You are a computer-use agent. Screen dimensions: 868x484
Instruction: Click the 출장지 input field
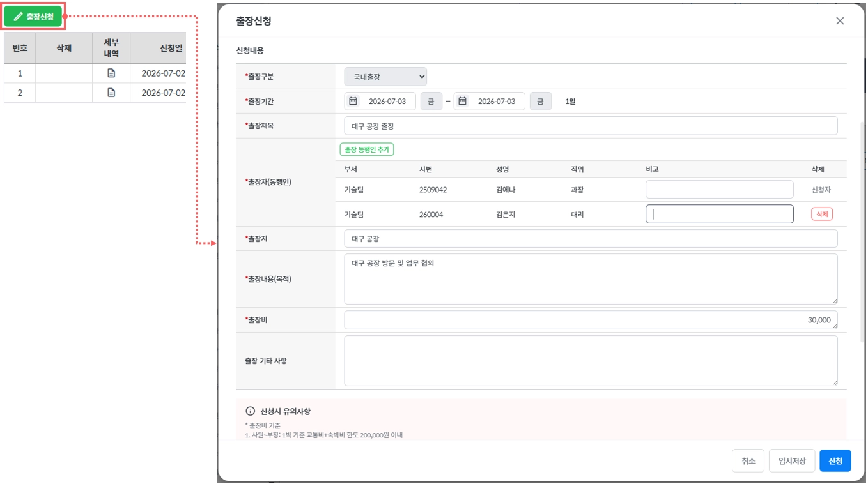[591, 238]
